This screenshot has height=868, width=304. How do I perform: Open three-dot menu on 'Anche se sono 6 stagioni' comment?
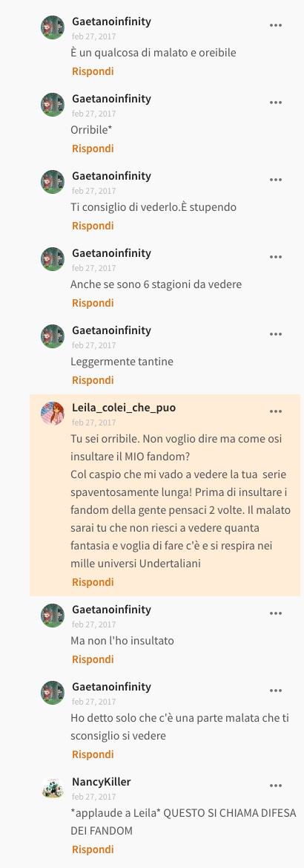coord(275,257)
